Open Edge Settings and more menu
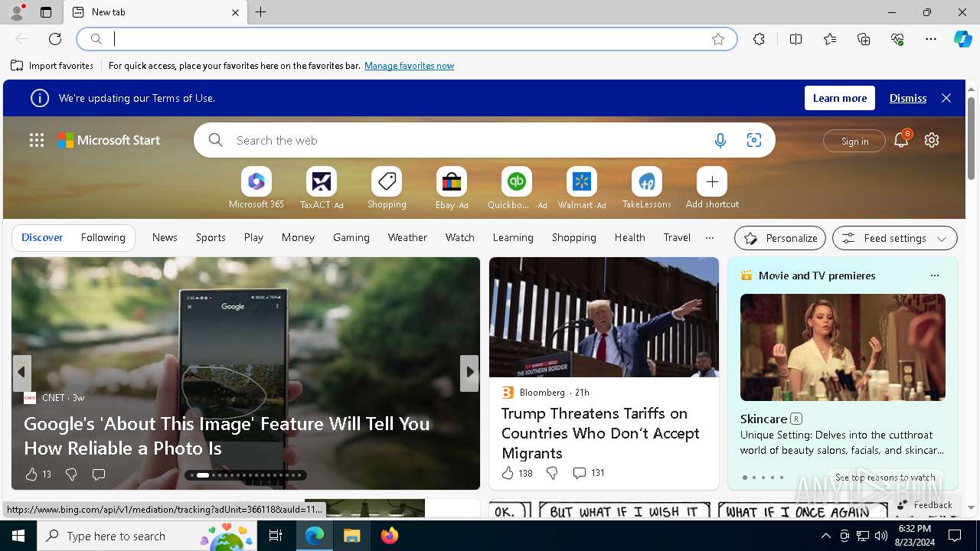 click(931, 39)
